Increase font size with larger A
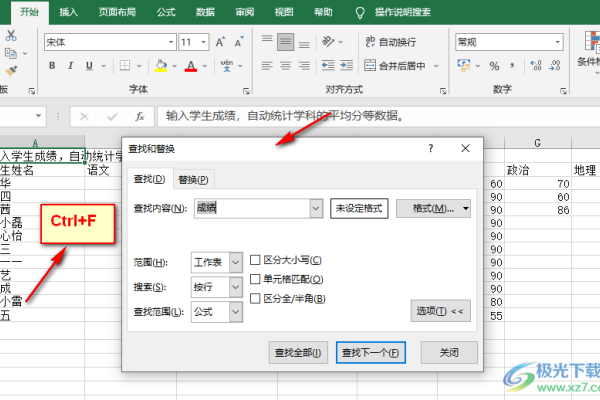This screenshot has width=600, height=400. [x=220, y=42]
